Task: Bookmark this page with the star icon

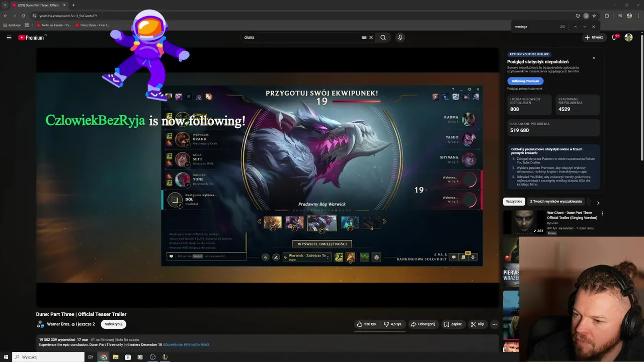Action: 594,16
